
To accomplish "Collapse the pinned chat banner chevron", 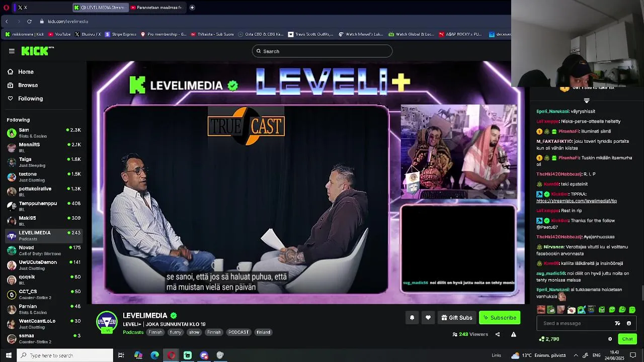I will point(587,101).
